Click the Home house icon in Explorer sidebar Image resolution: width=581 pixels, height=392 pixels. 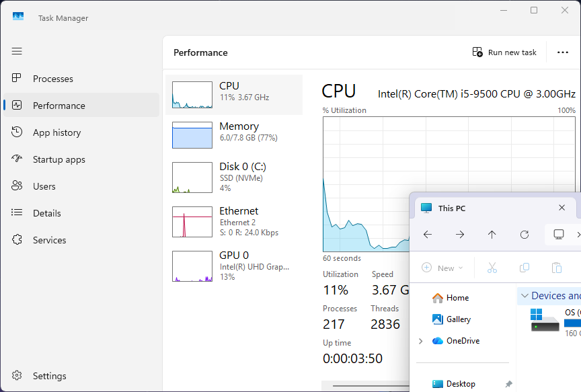tap(438, 298)
